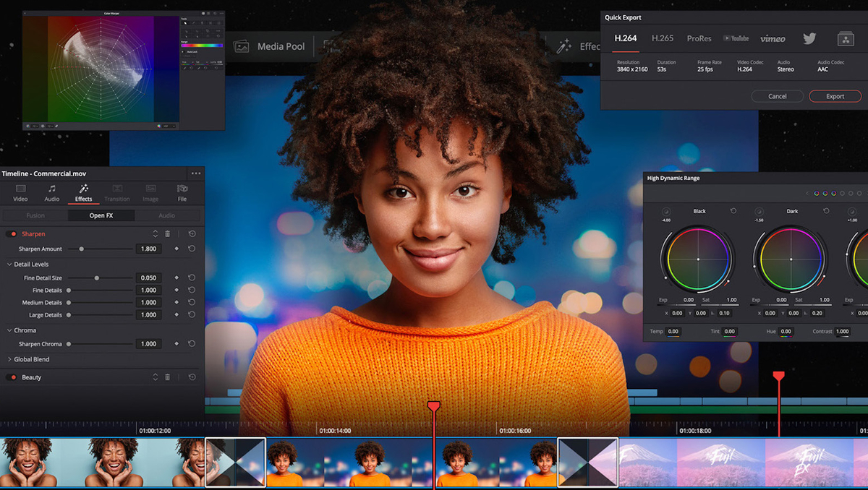The image size is (868, 490).
Task: Reset the Beauty effect
Action: 192,377
